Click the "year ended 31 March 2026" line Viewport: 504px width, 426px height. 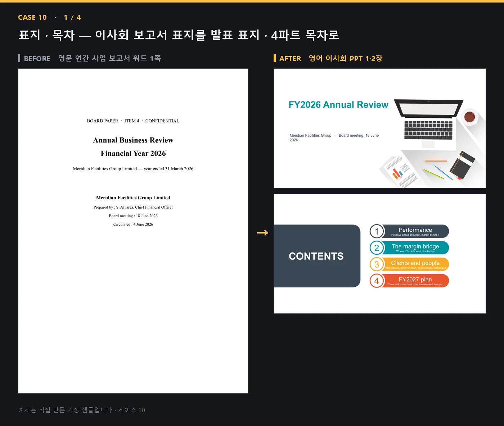tap(133, 169)
